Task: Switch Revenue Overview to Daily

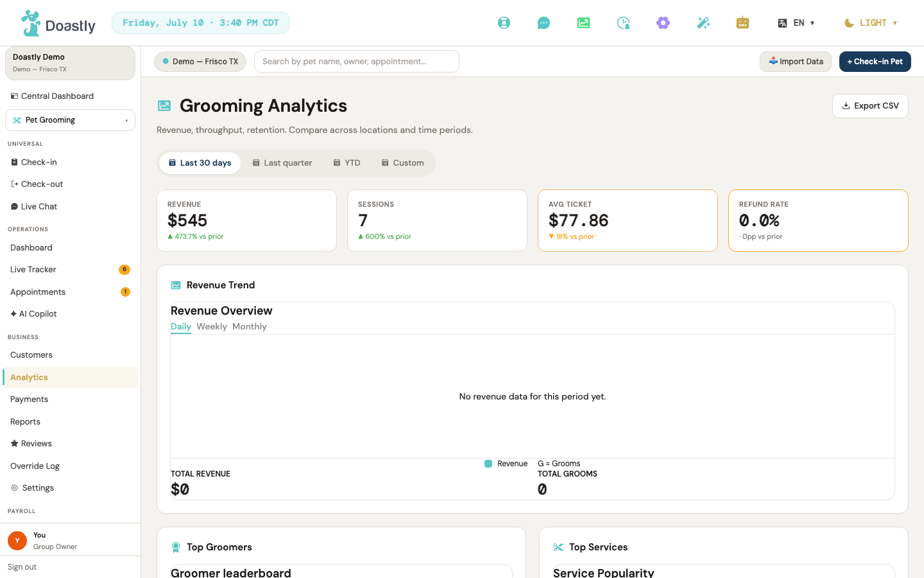Action: click(181, 327)
